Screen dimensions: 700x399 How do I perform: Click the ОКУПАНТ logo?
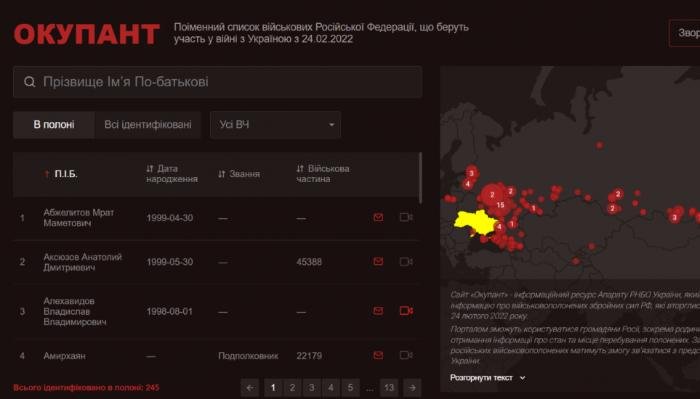[x=87, y=34]
